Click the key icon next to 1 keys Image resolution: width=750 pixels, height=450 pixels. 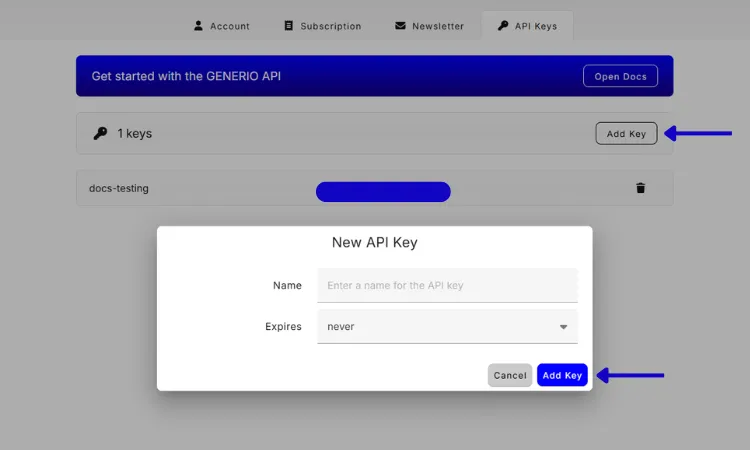coord(100,133)
